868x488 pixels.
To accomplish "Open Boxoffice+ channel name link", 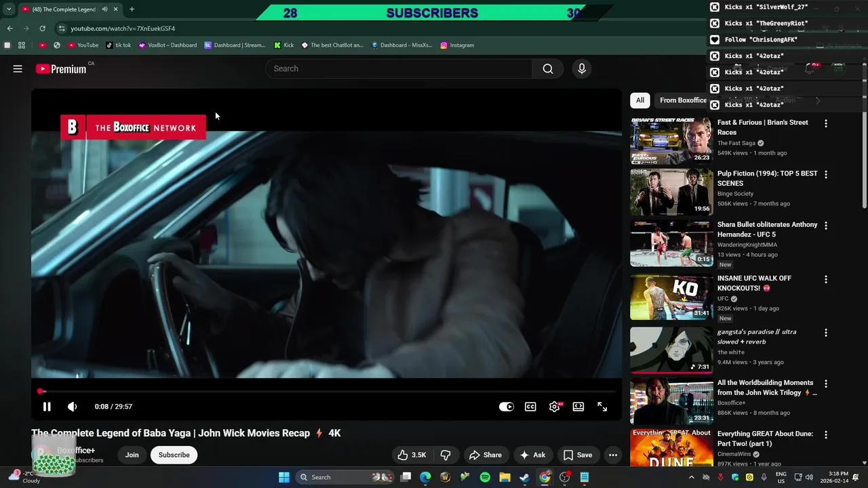I will coord(76,451).
